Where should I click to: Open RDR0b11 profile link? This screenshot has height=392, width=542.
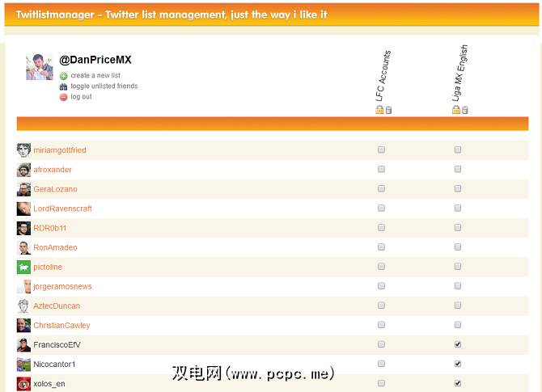point(50,228)
